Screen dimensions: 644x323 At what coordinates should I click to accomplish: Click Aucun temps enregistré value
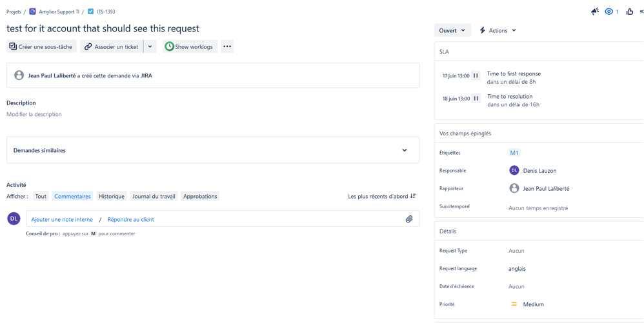pos(538,208)
